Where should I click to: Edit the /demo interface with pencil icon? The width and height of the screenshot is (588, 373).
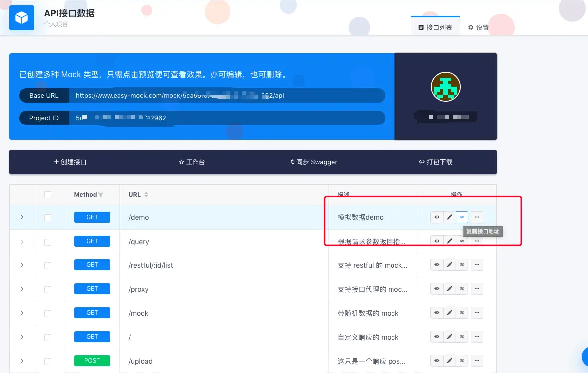449,217
